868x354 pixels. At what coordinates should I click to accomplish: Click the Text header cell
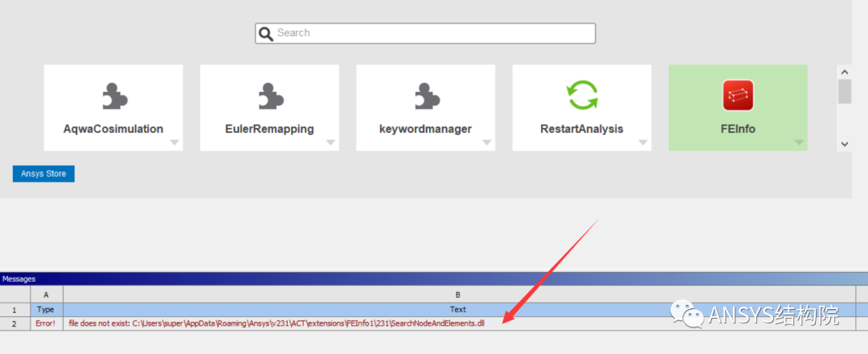pyautogui.click(x=459, y=310)
